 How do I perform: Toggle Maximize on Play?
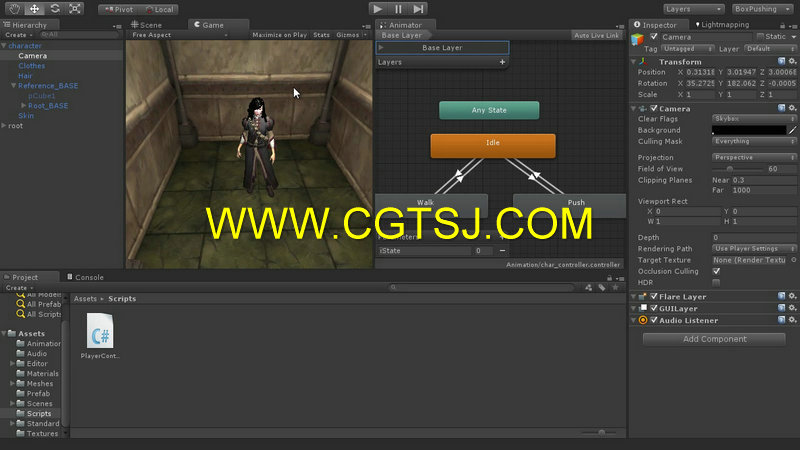click(280, 35)
